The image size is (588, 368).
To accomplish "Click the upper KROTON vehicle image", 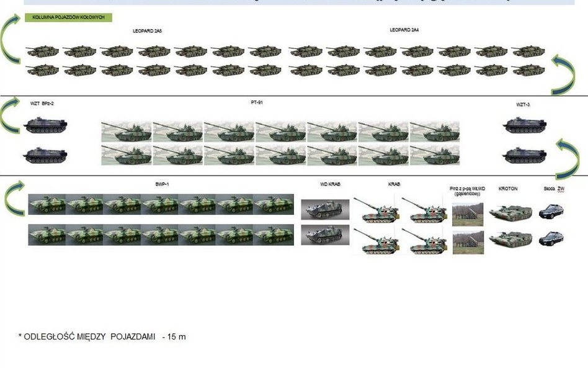I will (x=510, y=213).
